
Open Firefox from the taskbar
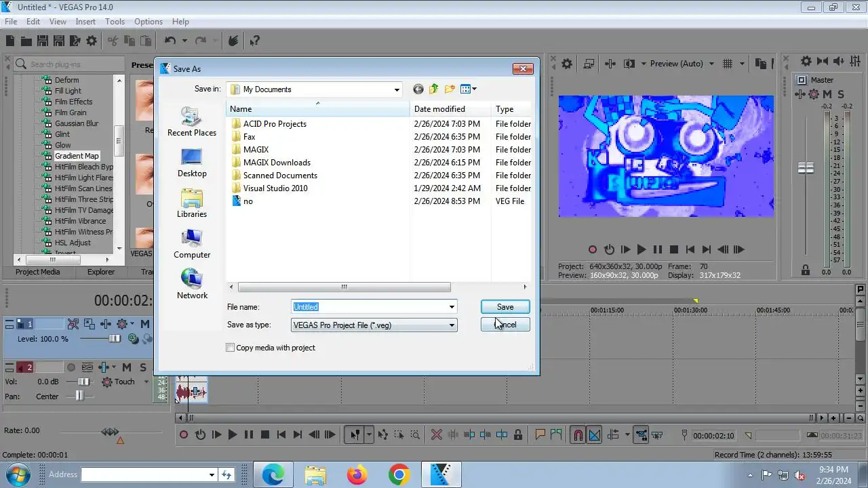[x=357, y=474]
